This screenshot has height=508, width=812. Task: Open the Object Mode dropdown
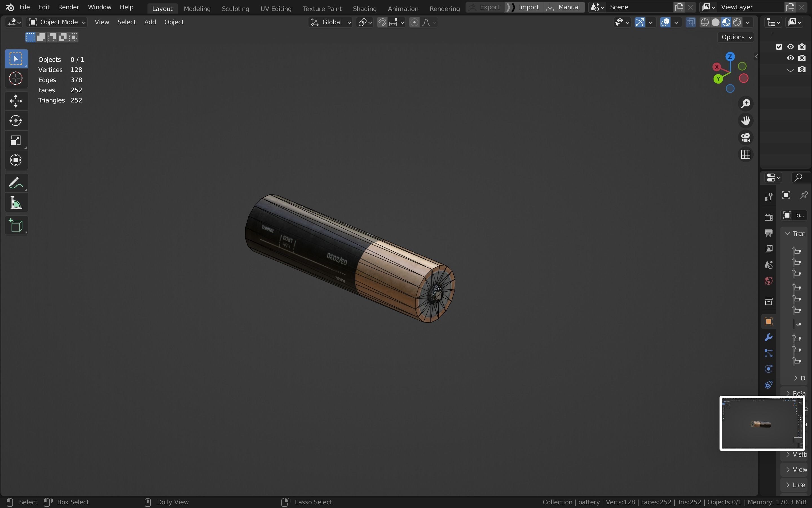tap(57, 23)
